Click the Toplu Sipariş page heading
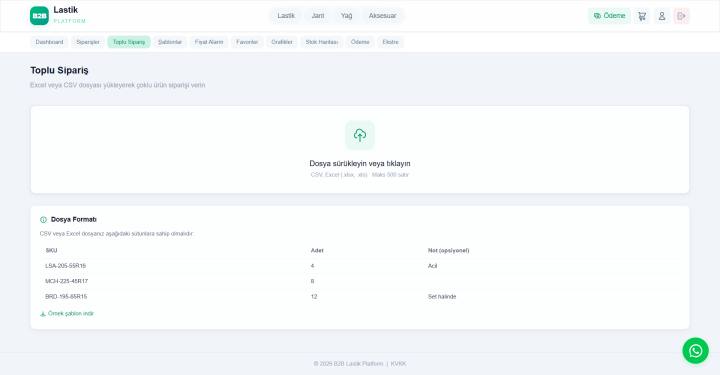This screenshot has width=720, height=375. click(59, 70)
